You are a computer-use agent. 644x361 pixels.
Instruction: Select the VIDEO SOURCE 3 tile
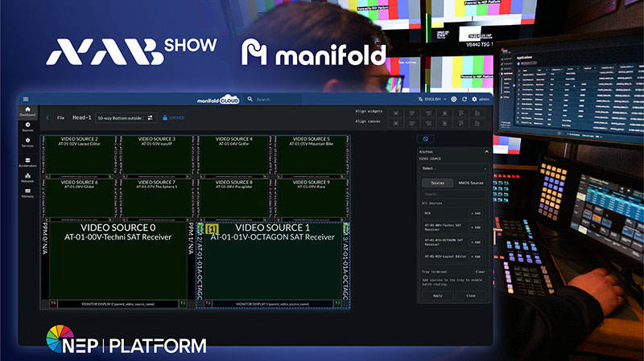(x=156, y=156)
